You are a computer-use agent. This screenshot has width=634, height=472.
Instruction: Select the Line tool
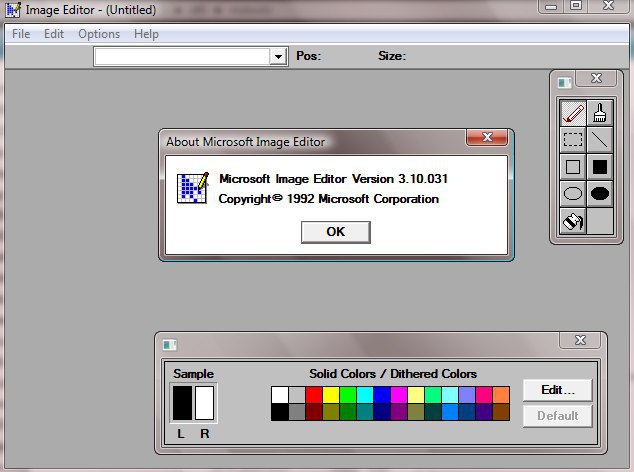click(x=600, y=140)
